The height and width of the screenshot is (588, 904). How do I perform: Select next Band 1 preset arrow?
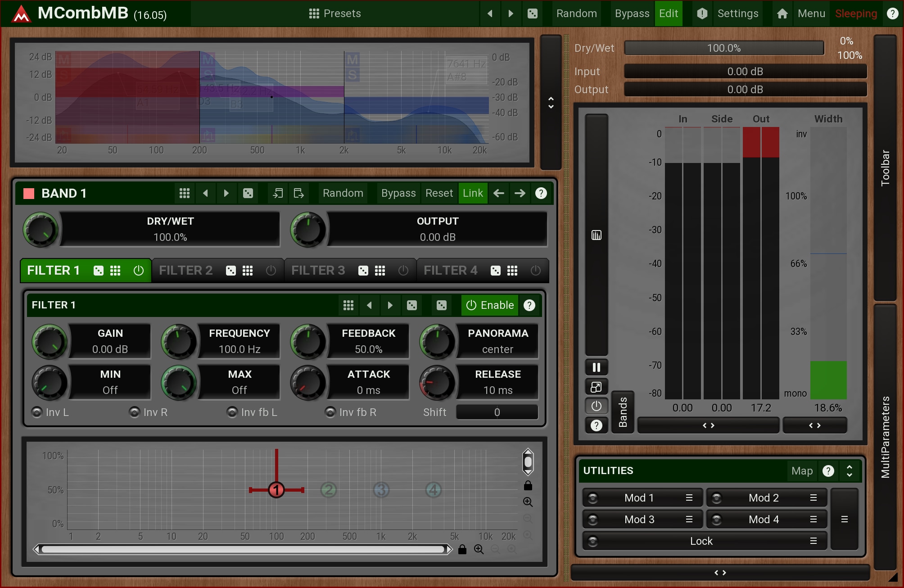226,193
